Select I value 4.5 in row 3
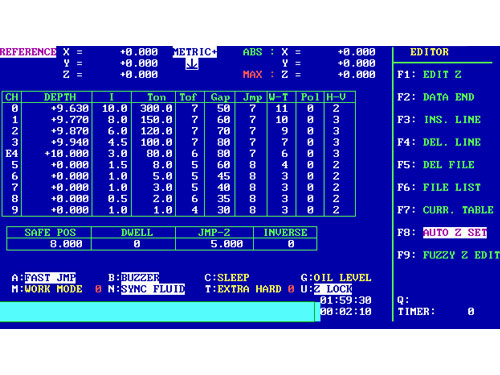The image size is (500, 375). (x=118, y=142)
